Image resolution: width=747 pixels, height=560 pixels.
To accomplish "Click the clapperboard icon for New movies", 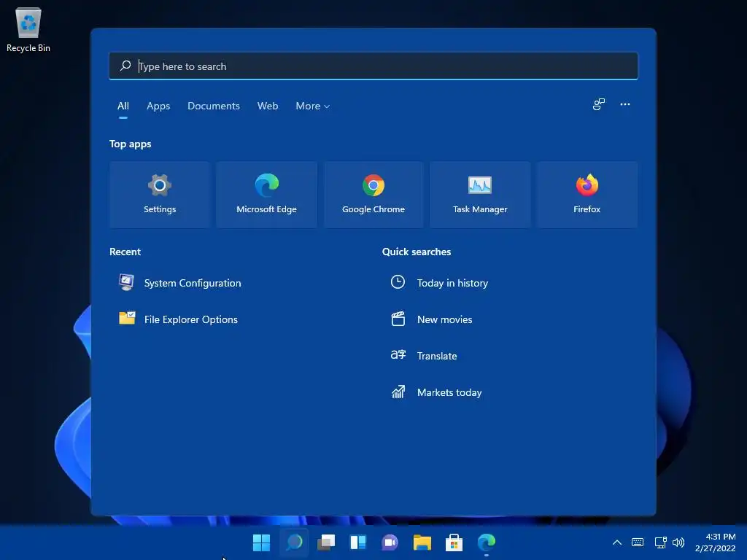I will click(398, 319).
